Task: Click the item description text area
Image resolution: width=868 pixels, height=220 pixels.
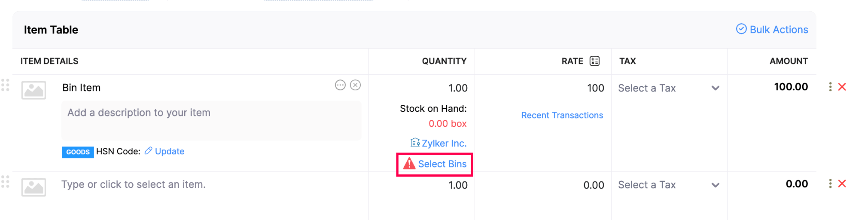Action: (211, 120)
